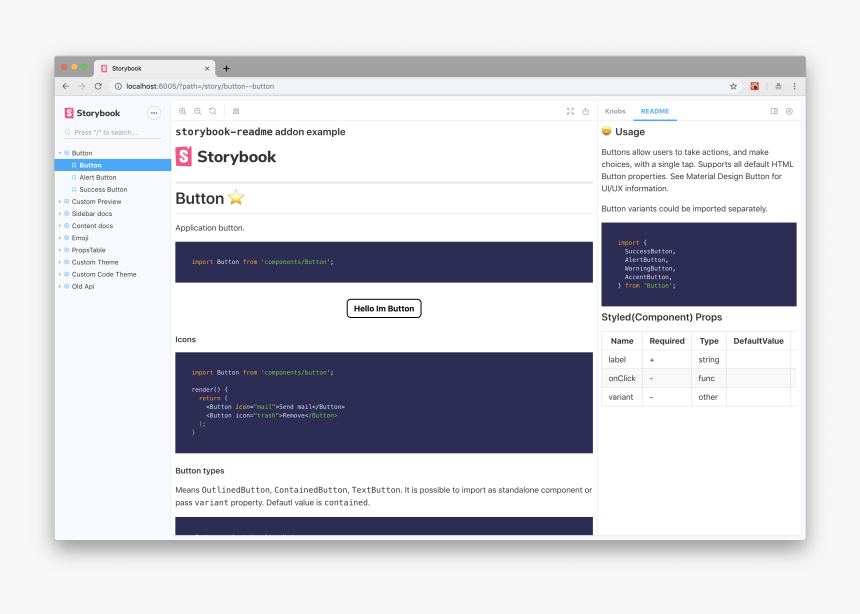
Task: Switch to the README tab
Action: pos(655,111)
